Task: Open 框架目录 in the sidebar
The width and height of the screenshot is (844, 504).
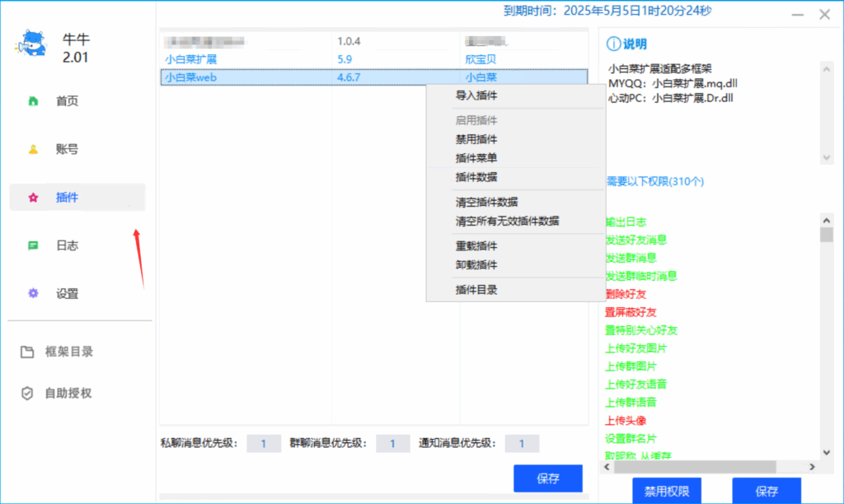Action: click(x=69, y=352)
